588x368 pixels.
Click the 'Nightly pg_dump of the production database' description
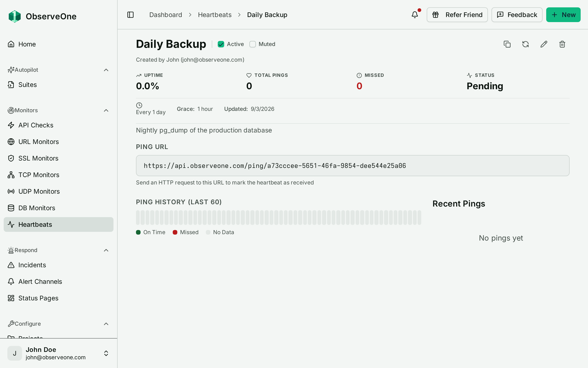tap(204, 130)
